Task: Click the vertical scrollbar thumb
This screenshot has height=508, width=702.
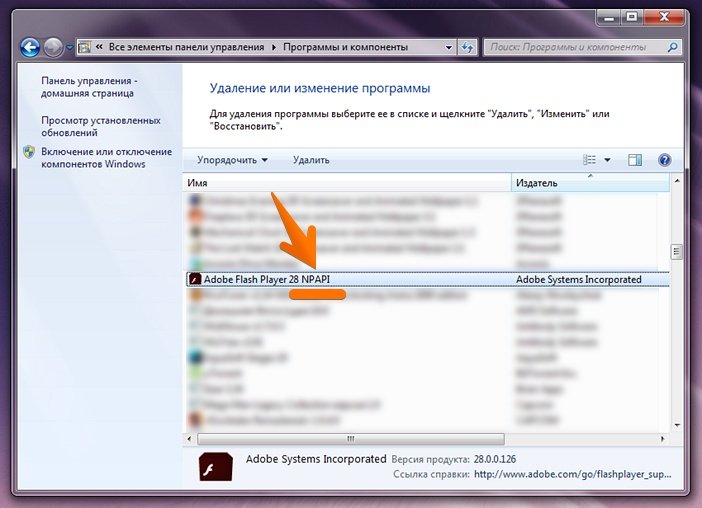Action: [677, 252]
